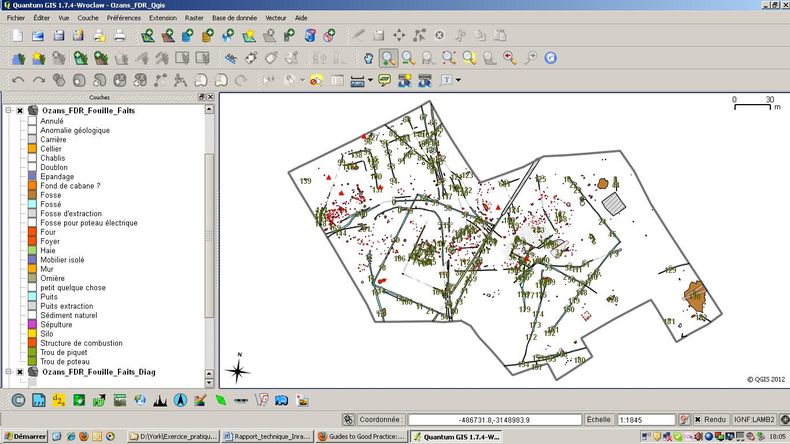Click the Dxf2Shp converter icon
Viewport: 790px width, 444px height.
click(58, 401)
